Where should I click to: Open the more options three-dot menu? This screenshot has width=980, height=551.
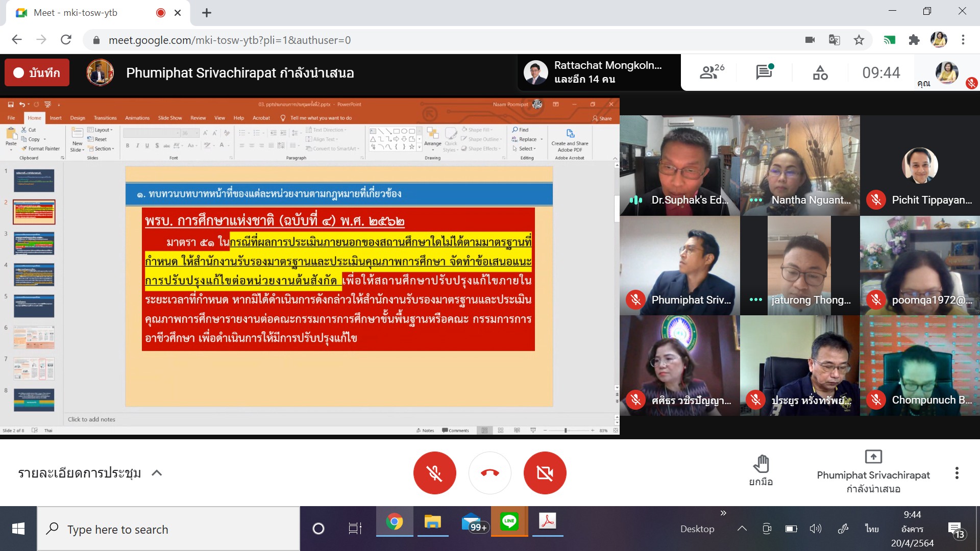[957, 473]
